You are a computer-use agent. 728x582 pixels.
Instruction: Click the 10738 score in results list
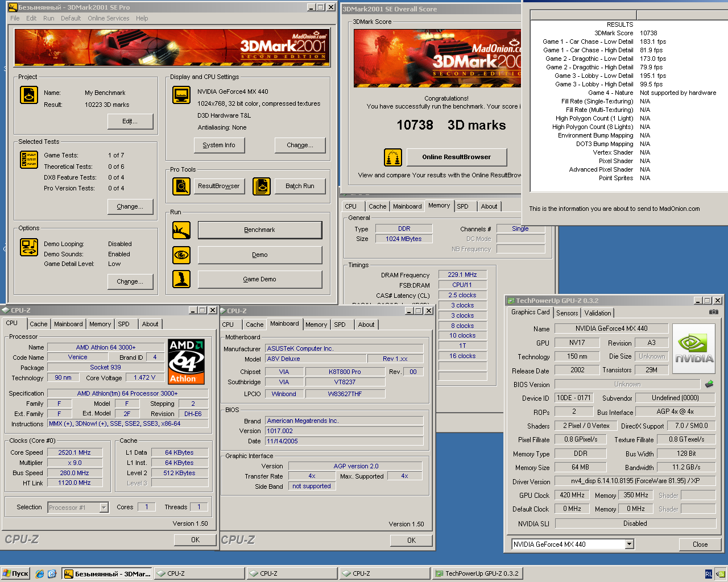[x=648, y=33]
